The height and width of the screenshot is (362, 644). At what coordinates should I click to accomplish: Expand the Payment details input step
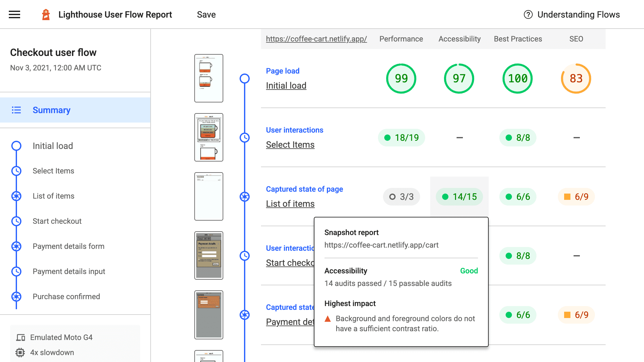tap(69, 271)
